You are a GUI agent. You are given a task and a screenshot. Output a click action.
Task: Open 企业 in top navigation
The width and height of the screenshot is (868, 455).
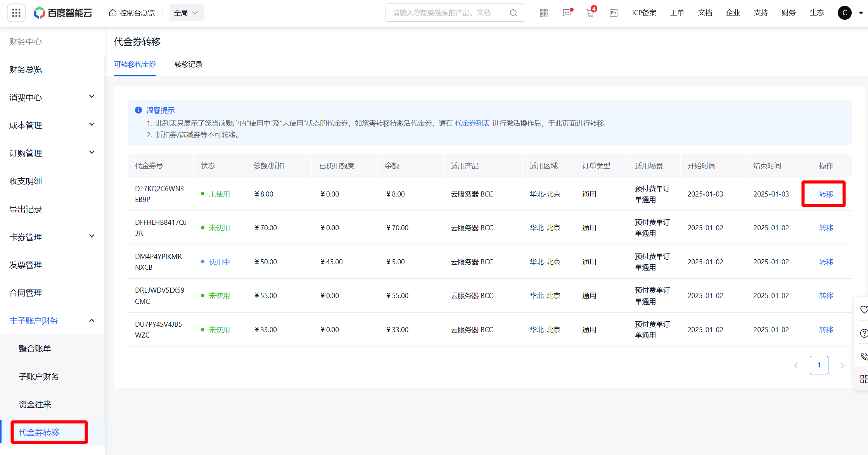733,13
